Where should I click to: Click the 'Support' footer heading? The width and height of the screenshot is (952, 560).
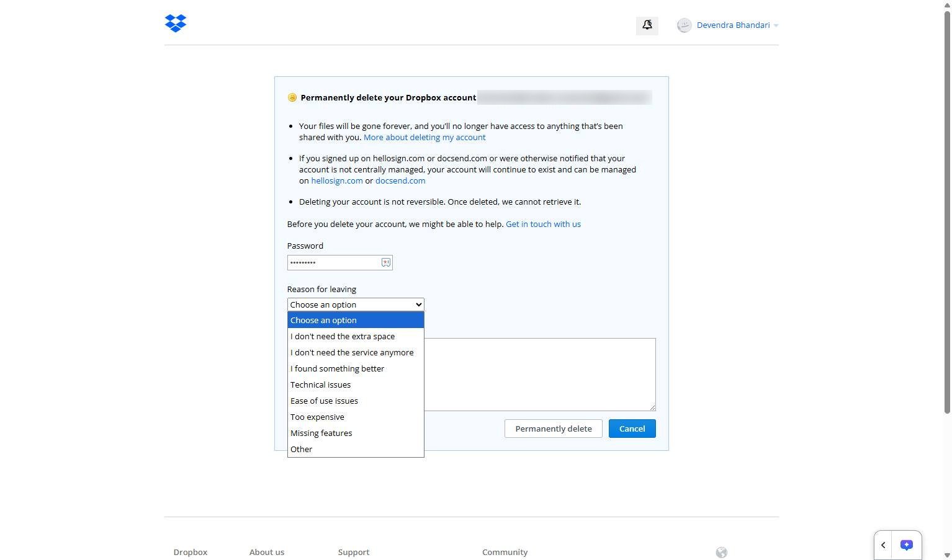click(x=354, y=552)
